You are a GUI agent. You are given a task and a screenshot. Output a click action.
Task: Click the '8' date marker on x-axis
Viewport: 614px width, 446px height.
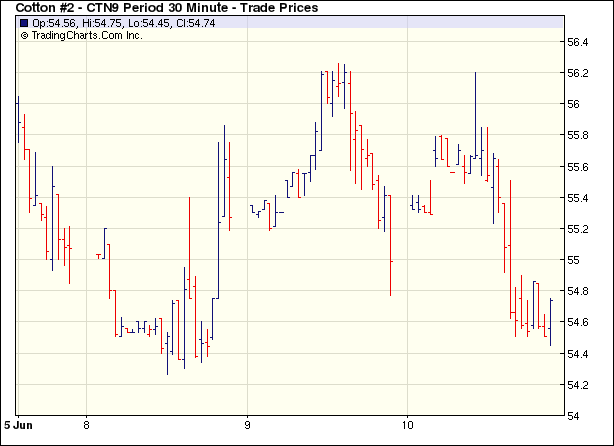point(87,424)
